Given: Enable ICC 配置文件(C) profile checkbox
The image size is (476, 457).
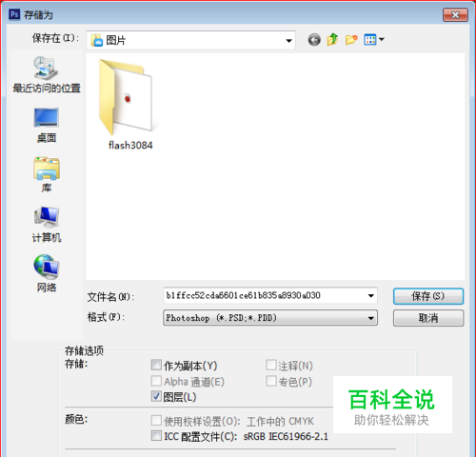Looking at the screenshot, I should pos(156,436).
